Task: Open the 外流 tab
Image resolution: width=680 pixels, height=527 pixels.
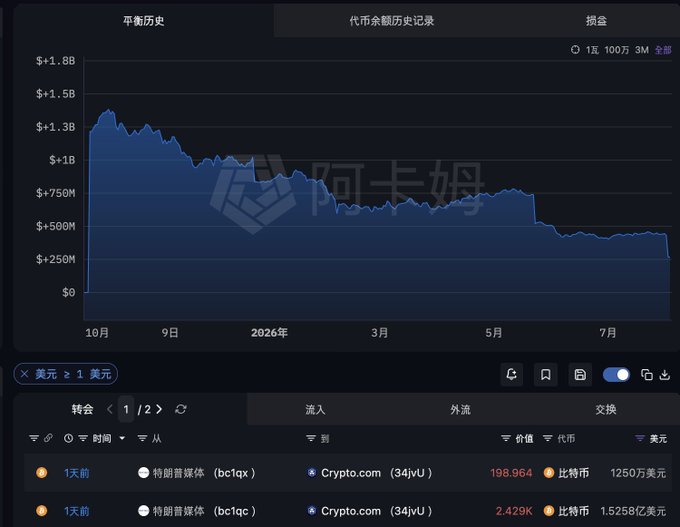Action: [460, 409]
